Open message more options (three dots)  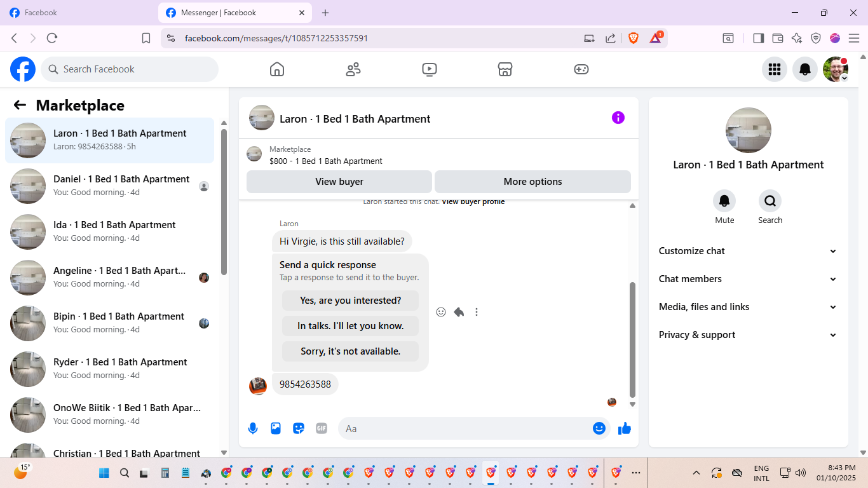[x=477, y=312]
